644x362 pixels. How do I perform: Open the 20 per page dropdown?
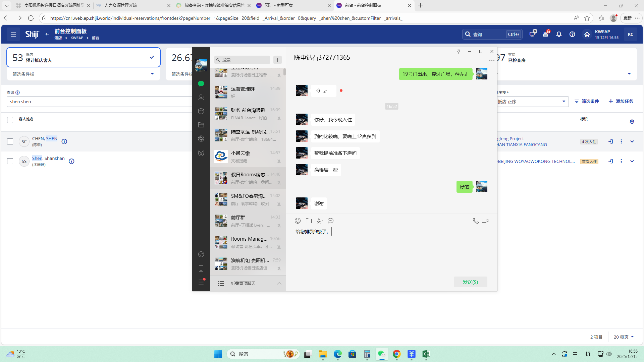[624, 337]
